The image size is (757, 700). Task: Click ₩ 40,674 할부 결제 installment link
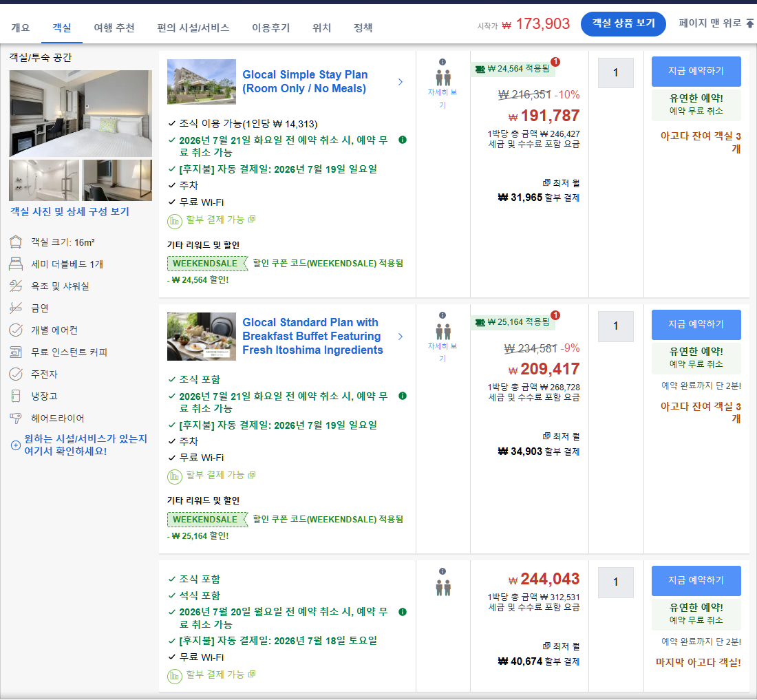538,661
